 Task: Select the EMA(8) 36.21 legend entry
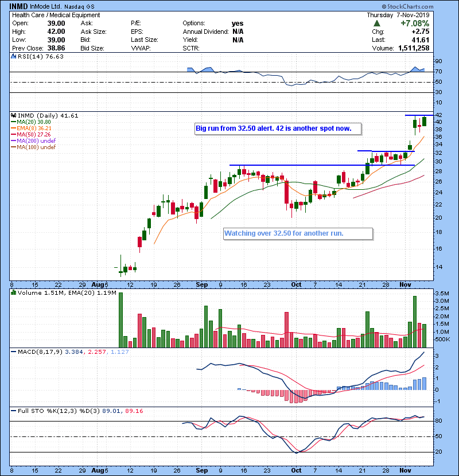pyautogui.click(x=31, y=128)
